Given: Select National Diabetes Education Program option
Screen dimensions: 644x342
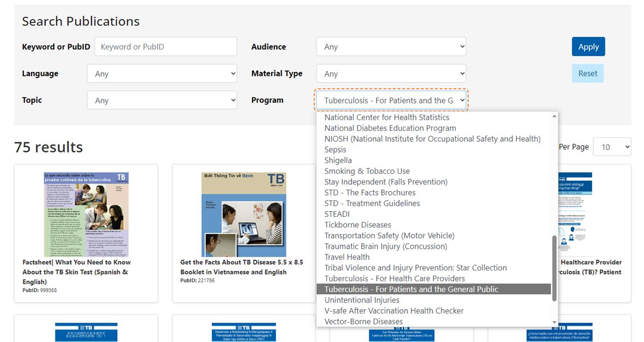Looking at the screenshot, I should pyautogui.click(x=434, y=128).
